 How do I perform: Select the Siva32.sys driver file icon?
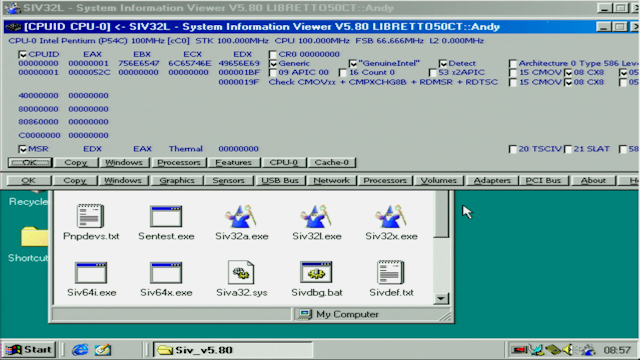[241, 272]
